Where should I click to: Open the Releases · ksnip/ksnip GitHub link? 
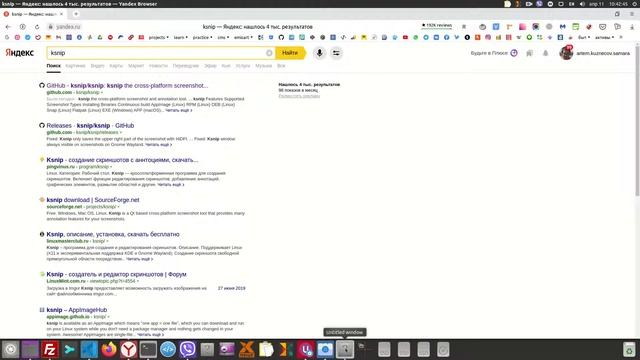(x=90, y=125)
